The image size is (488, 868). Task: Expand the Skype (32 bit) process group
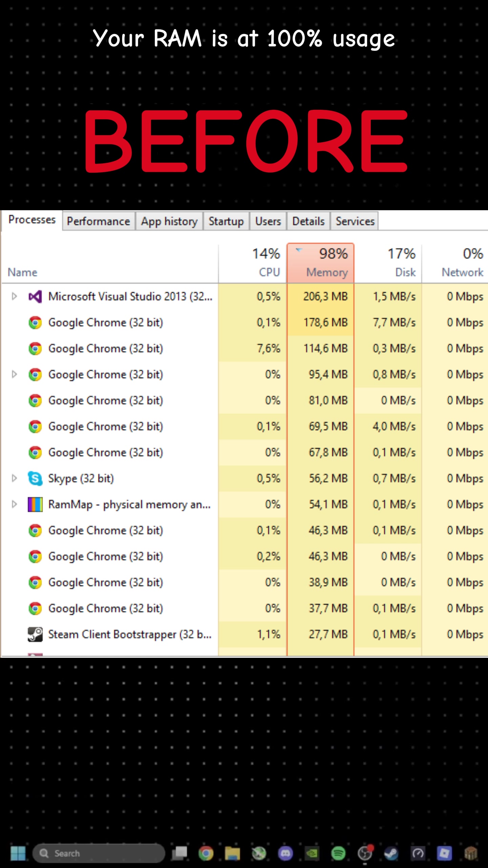coord(14,478)
